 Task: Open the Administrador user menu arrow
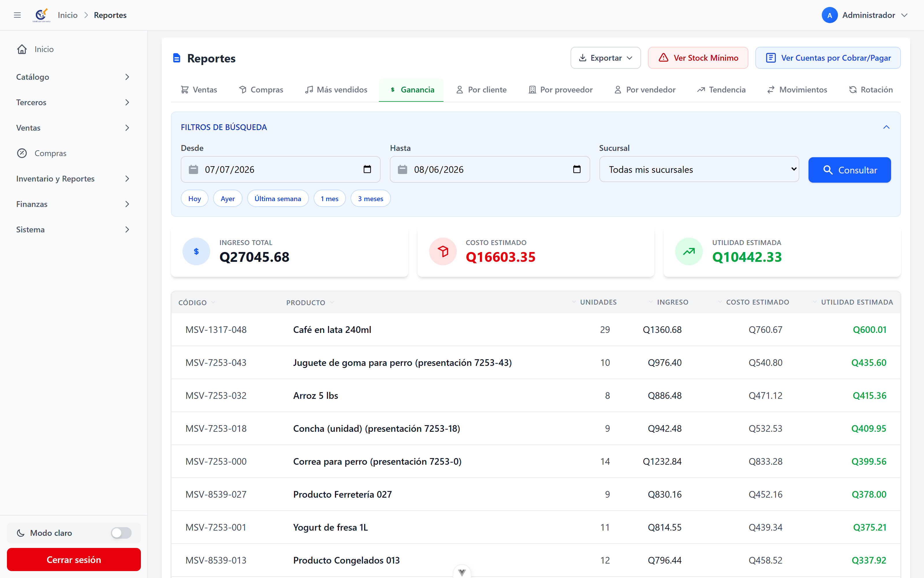905,15
